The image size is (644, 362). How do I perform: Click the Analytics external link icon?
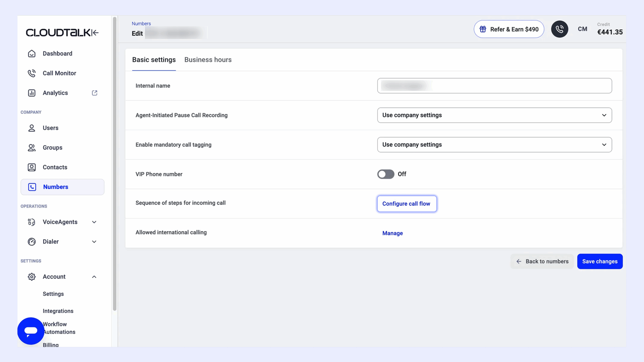pyautogui.click(x=95, y=93)
